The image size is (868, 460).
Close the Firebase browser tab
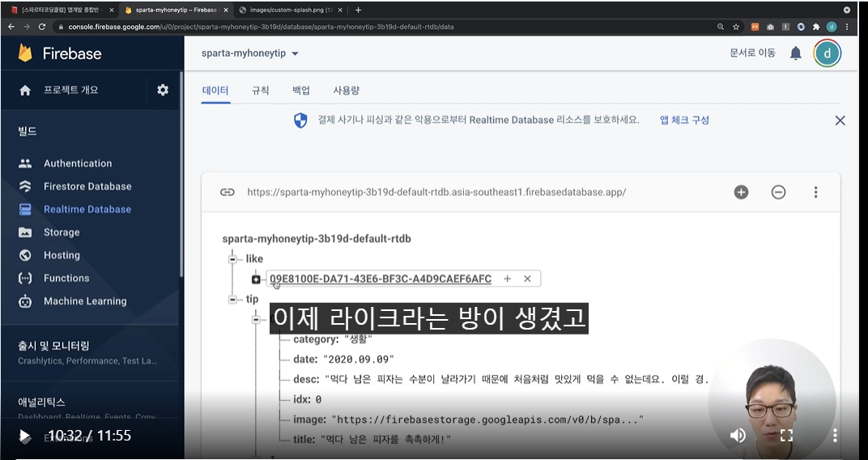coord(225,10)
